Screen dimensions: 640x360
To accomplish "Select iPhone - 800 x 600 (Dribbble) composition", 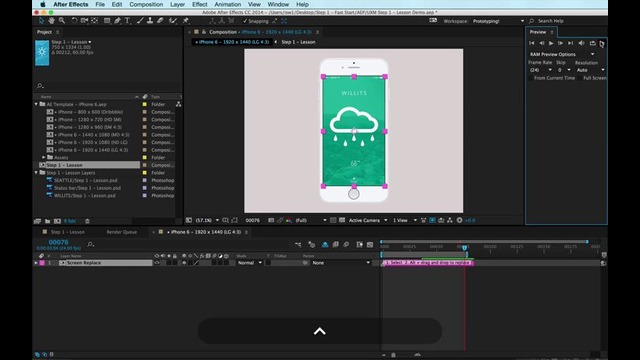I will click(90, 112).
